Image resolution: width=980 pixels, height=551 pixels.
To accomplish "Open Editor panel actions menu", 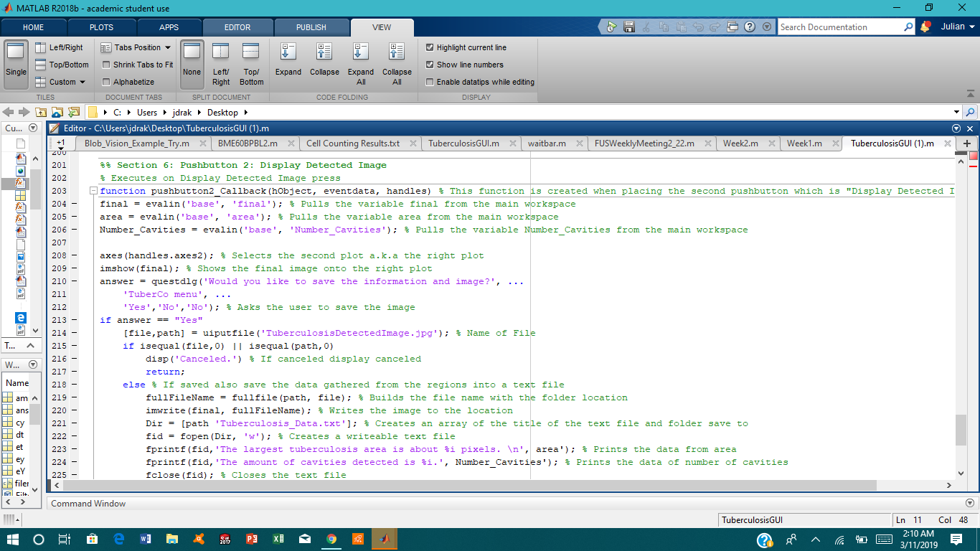I will pyautogui.click(x=956, y=128).
